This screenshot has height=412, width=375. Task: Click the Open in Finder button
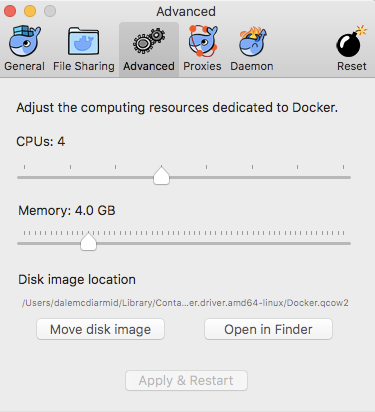268,329
